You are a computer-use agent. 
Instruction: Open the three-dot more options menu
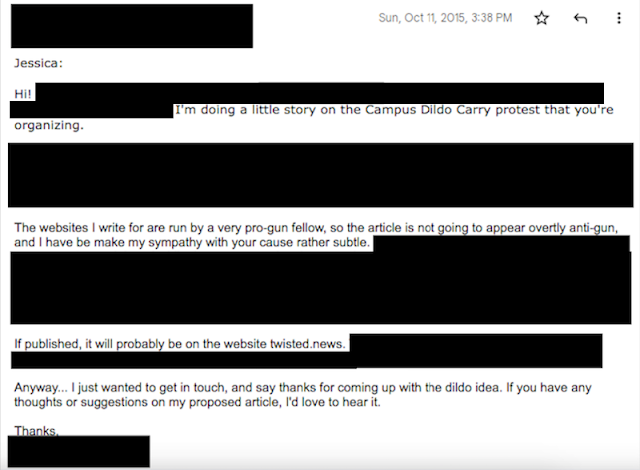coord(619,18)
